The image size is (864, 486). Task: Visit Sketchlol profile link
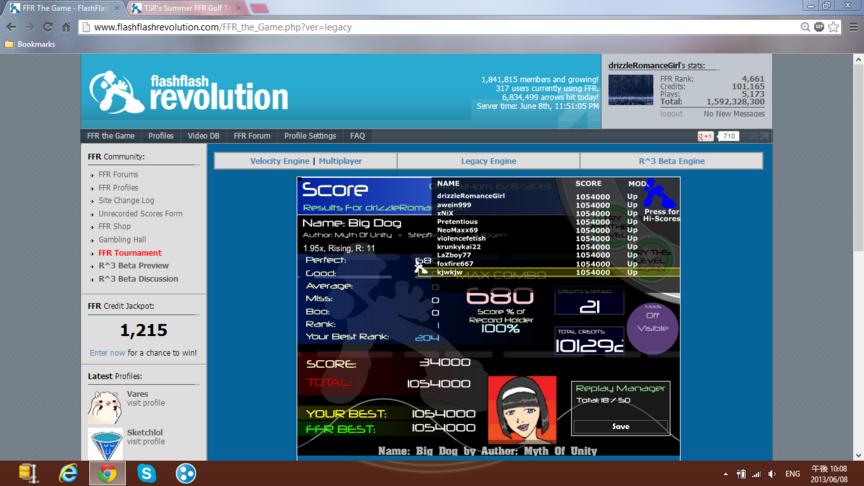pyautogui.click(x=145, y=441)
